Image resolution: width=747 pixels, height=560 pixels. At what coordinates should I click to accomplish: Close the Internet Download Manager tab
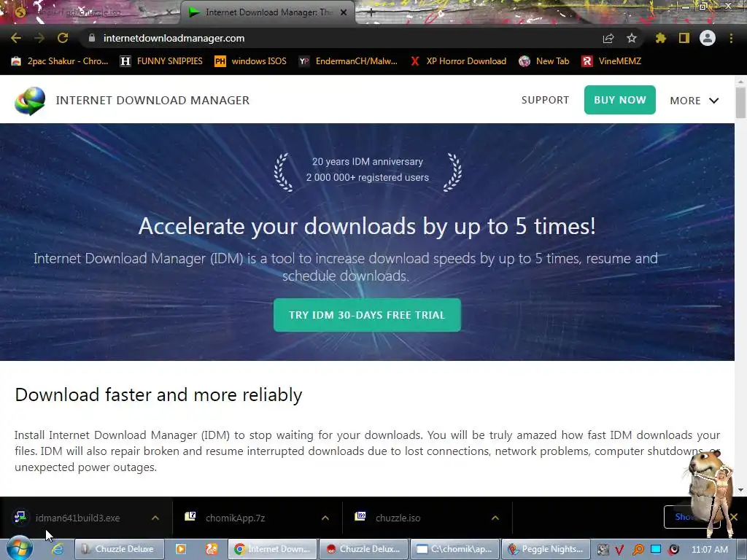coord(344,12)
